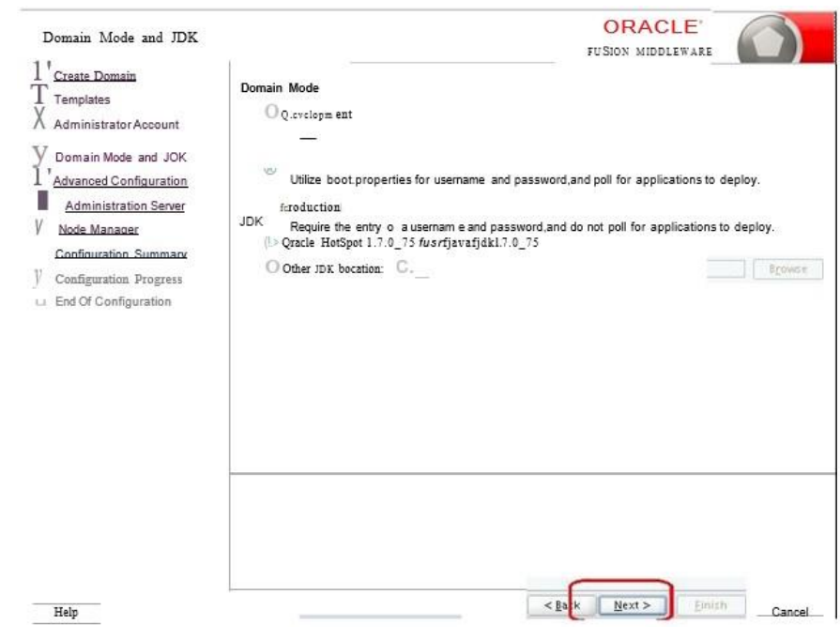Click the Oracle pentagon logo icon
Image resolution: width=840 pixels, height=640 pixels.
click(x=768, y=42)
